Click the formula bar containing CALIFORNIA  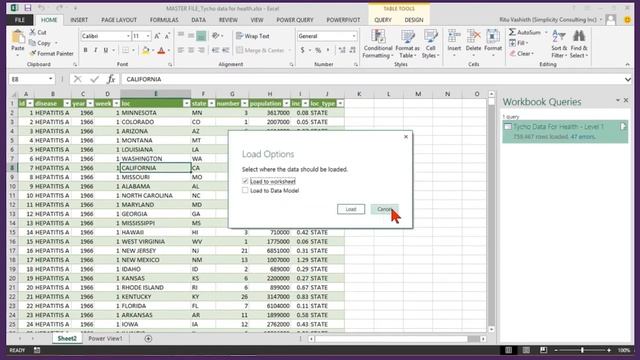tap(371, 79)
